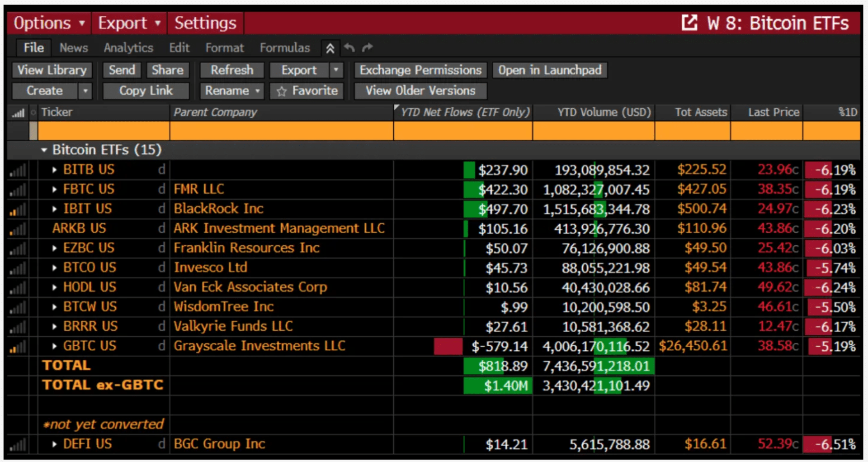Screen dimensions: 868x462
Task: Click the red GBTC outflow bar
Action: (x=448, y=347)
